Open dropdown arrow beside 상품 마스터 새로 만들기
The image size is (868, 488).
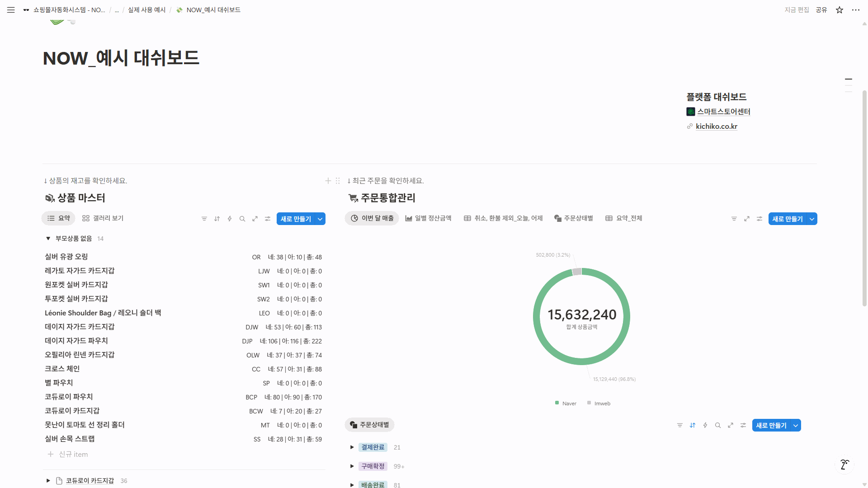320,219
